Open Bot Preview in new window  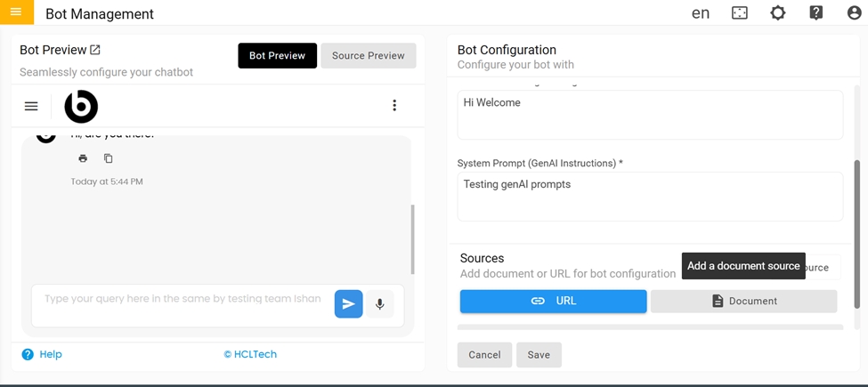(x=95, y=50)
